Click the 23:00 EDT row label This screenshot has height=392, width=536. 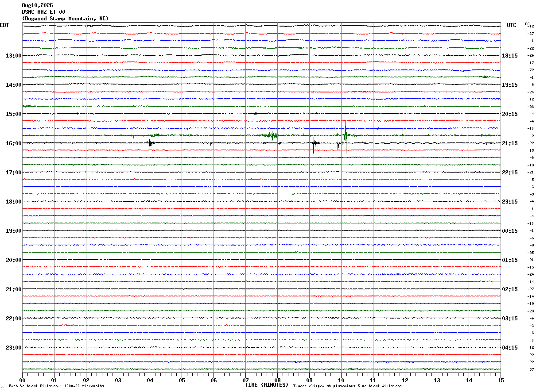pyautogui.click(x=13, y=348)
